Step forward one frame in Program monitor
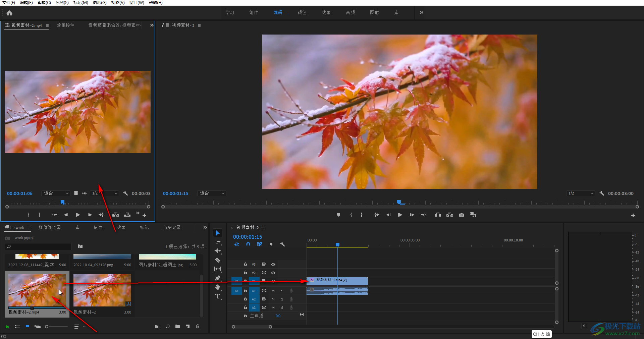Screen dimensions: 644x339 pyautogui.click(x=412, y=215)
